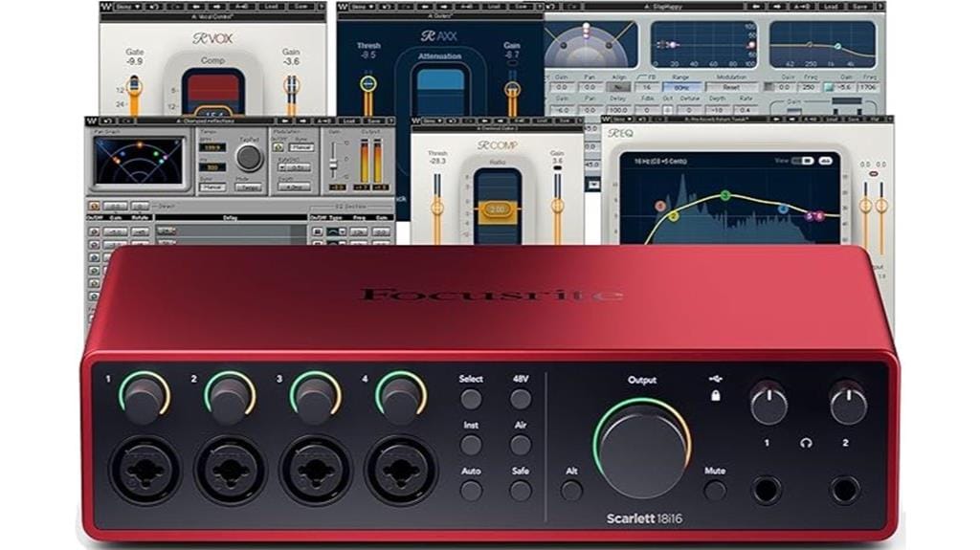Toggle Modulation On/Off in the delay plugin
The image size is (980, 550).
pos(278,147)
